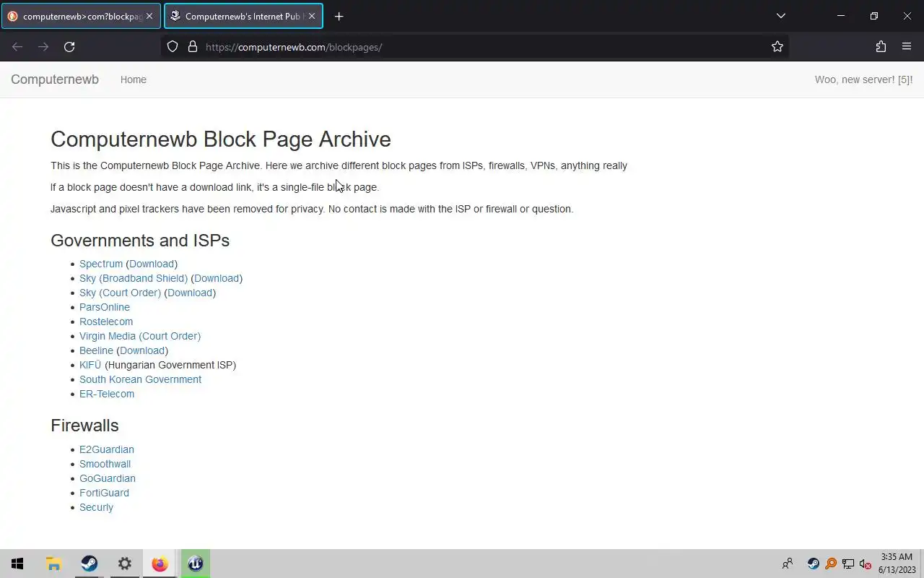
Task: Reload the current page
Action: [69, 47]
